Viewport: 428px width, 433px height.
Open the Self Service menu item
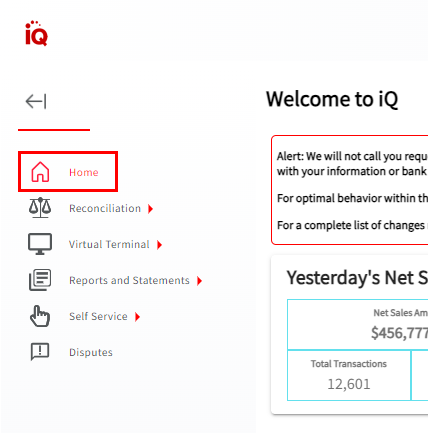click(x=98, y=316)
